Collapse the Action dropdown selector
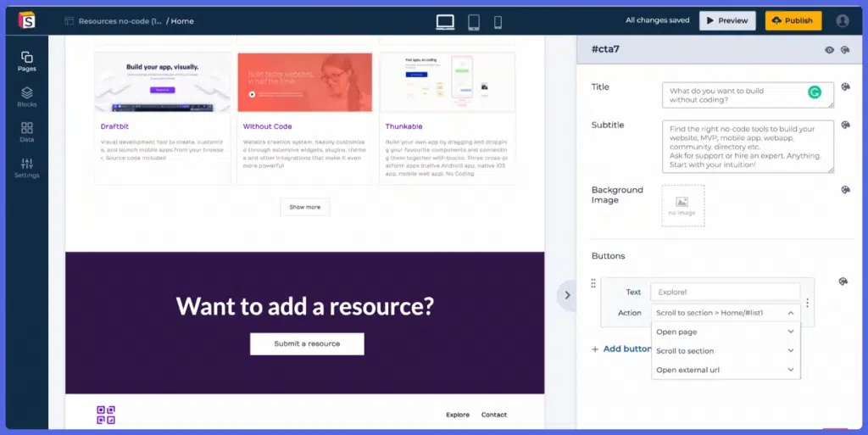This screenshot has height=435, width=868. [790, 313]
